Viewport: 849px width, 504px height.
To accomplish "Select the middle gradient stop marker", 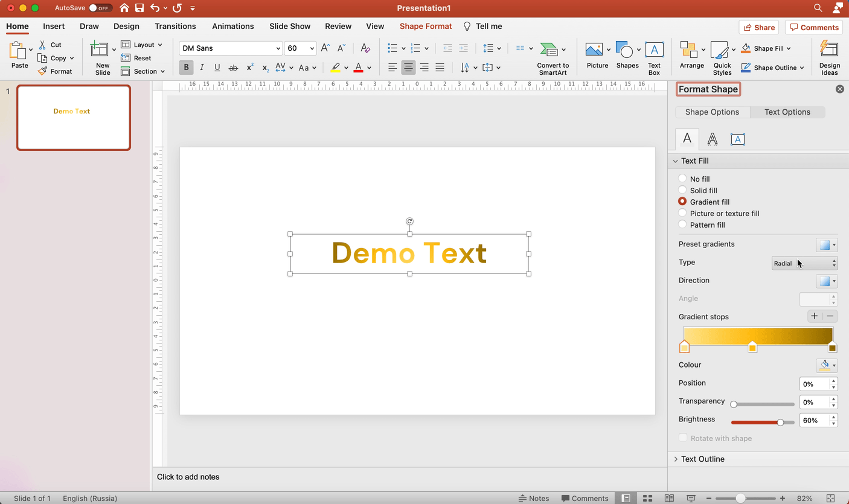I will (752, 347).
